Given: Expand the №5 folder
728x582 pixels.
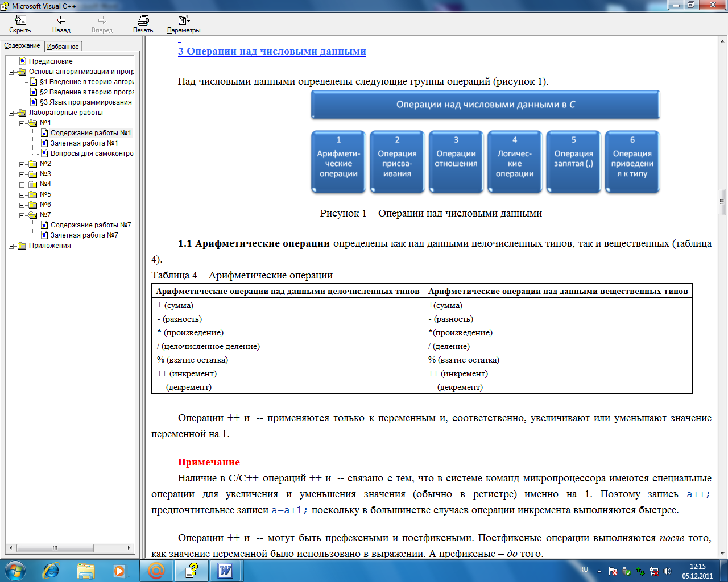Looking at the screenshot, I should [x=22, y=194].
